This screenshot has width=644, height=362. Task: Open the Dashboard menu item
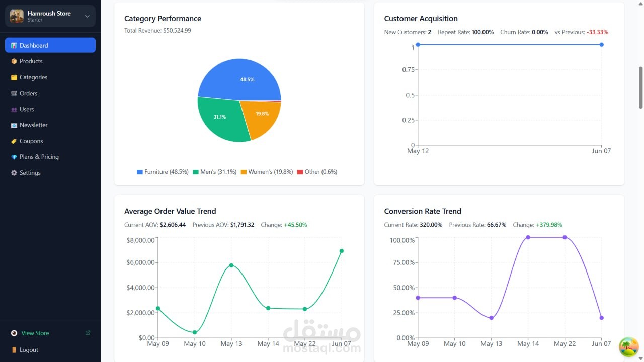click(x=50, y=45)
